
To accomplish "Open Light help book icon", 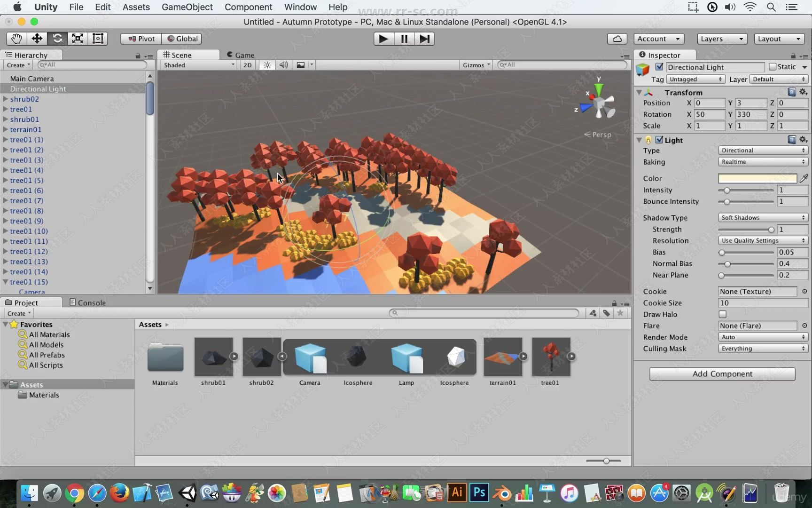I will coord(792,140).
